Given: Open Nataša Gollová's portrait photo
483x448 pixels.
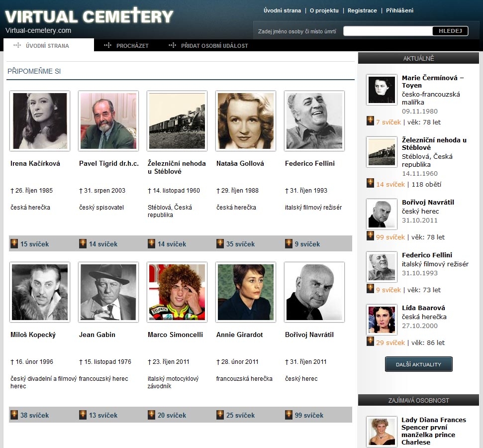Looking at the screenshot, I should coord(246,121).
